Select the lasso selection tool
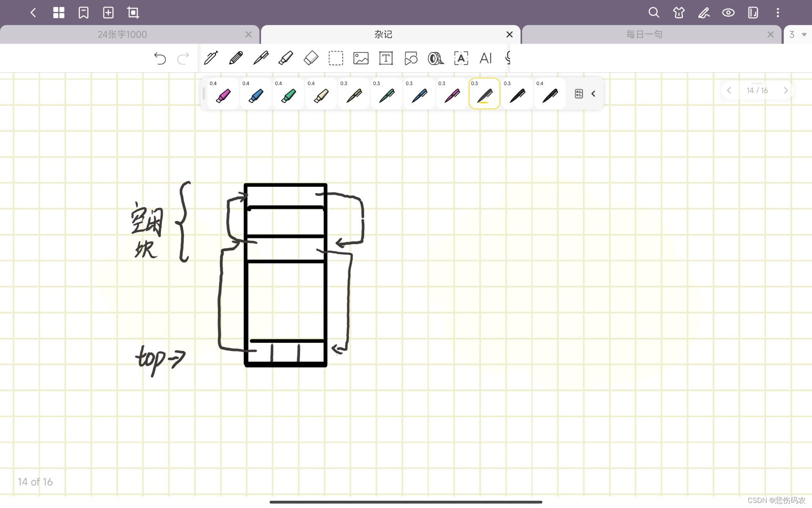This screenshot has height=508, width=812. tap(336, 58)
